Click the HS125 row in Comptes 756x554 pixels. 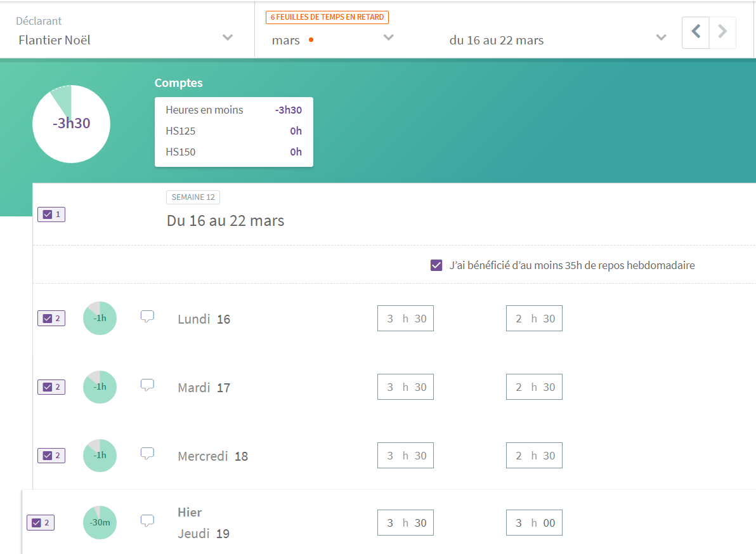(233, 131)
